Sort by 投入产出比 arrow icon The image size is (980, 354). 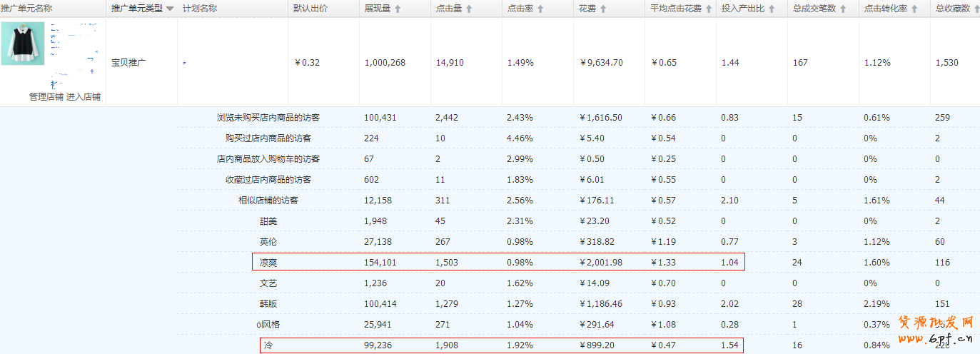[x=772, y=9]
